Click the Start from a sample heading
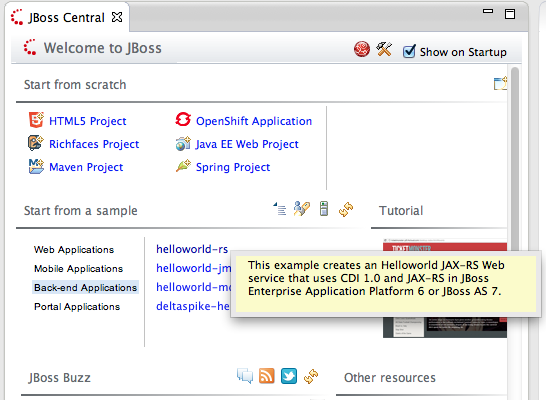 (80, 211)
